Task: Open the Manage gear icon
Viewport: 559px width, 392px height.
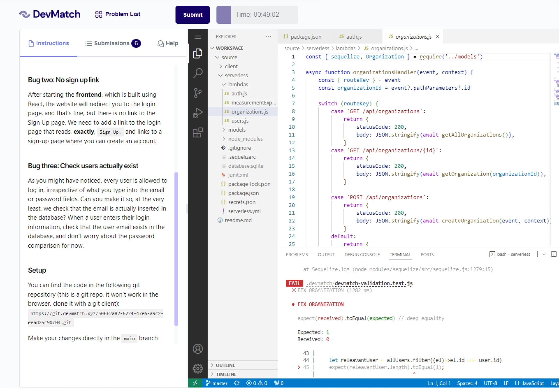Action: coord(198,368)
